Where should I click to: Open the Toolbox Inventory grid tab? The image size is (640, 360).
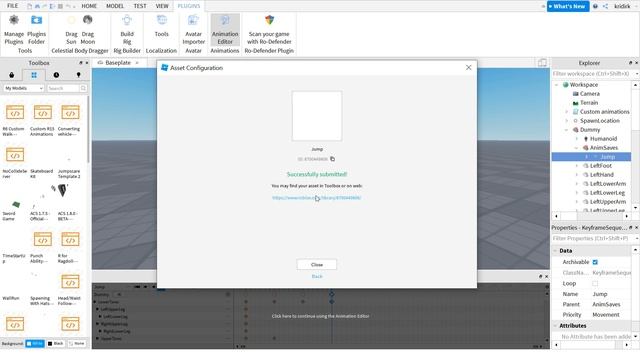point(34,75)
